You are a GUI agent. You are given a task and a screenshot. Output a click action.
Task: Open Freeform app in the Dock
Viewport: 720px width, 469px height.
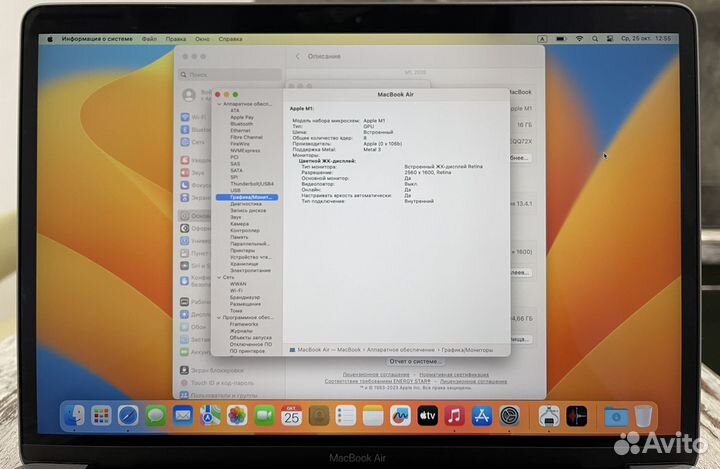[400, 416]
